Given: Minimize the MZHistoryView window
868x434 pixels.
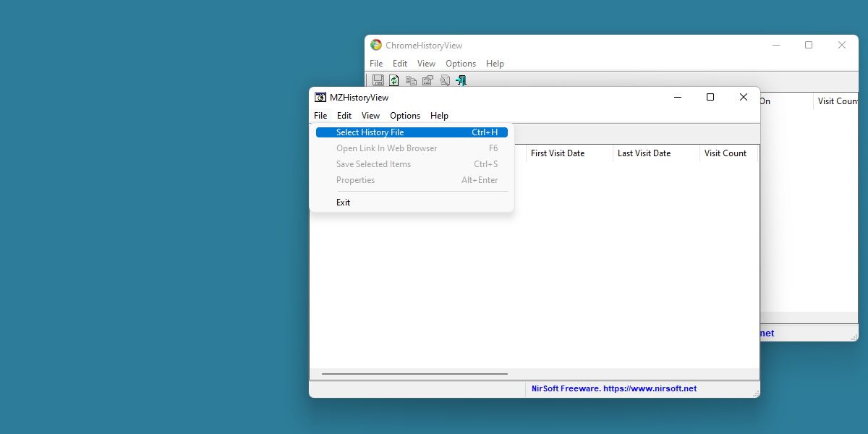Looking at the screenshot, I should tap(678, 97).
